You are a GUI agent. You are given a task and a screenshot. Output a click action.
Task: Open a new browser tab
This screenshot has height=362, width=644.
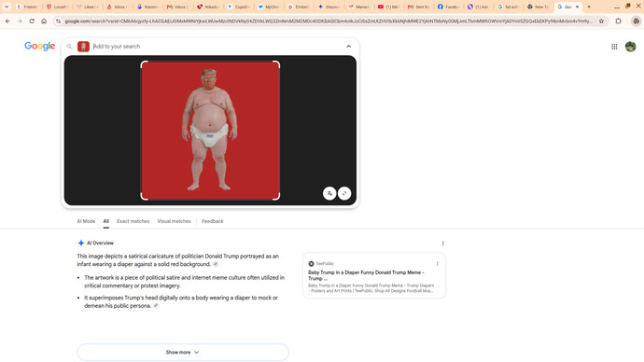(x=589, y=7)
